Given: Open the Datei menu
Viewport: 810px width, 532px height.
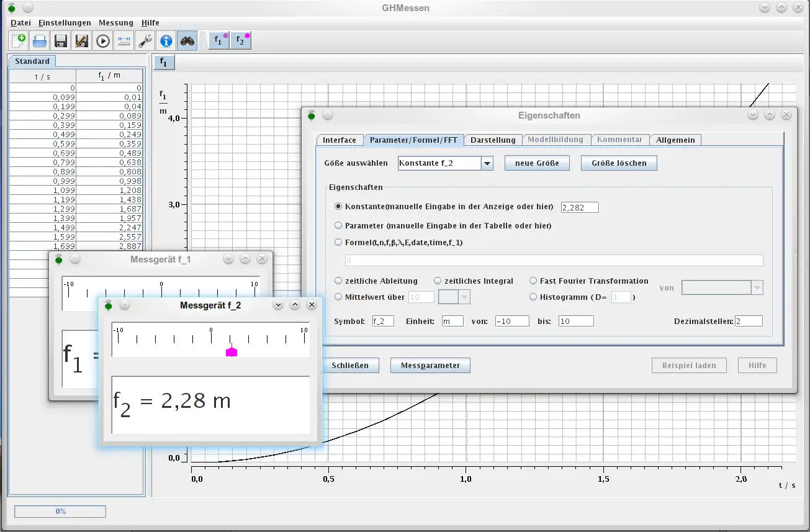Looking at the screenshot, I should [x=20, y=22].
